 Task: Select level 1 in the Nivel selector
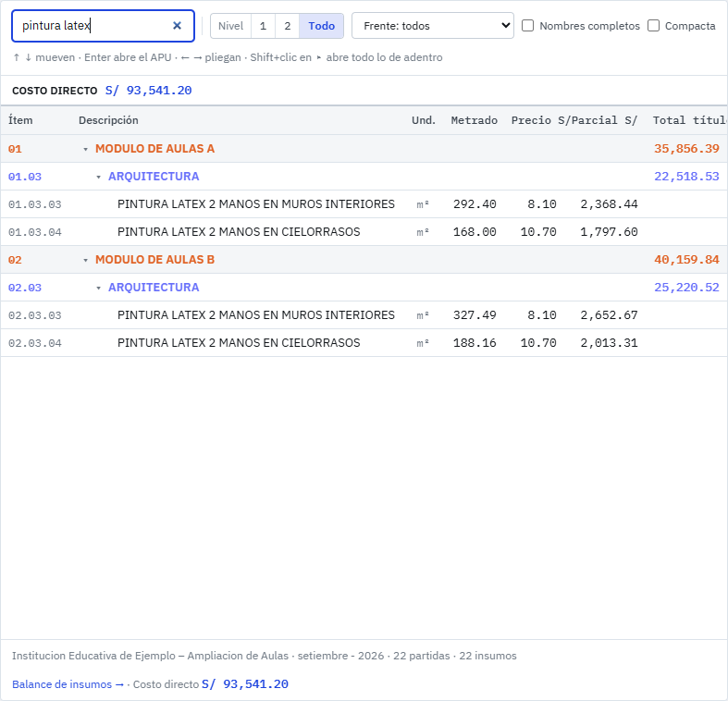pyautogui.click(x=263, y=26)
